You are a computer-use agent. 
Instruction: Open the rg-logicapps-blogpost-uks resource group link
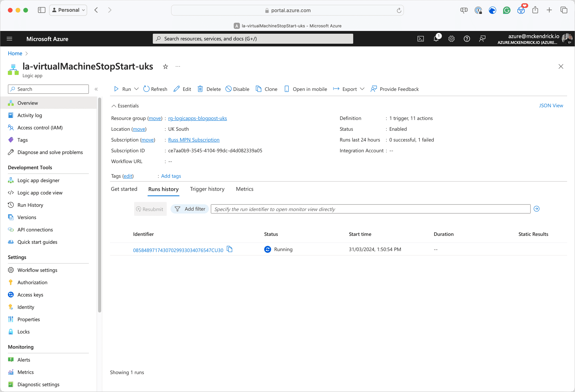point(197,118)
